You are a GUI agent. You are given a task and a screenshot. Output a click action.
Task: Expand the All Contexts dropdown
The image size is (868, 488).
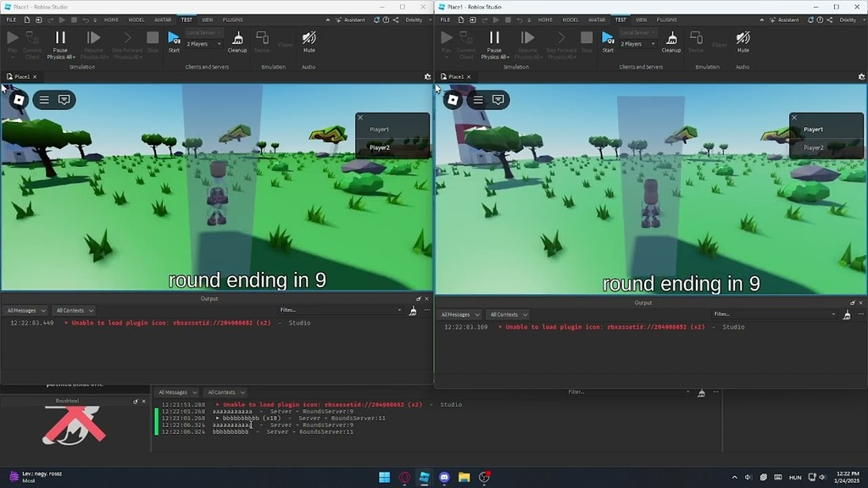(73, 310)
